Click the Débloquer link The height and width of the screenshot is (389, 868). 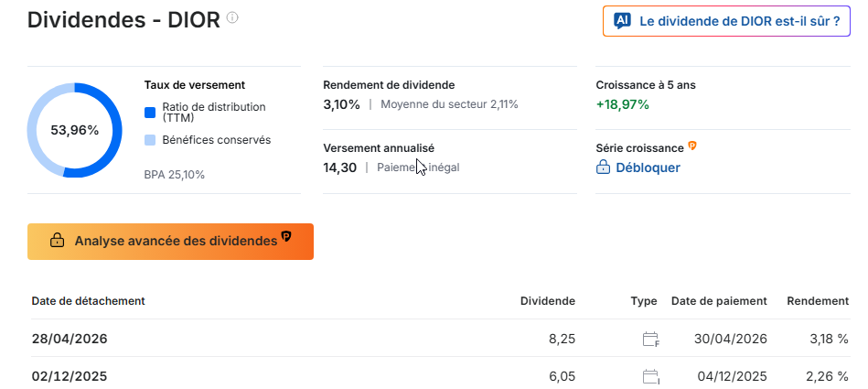(x=648, y=167)
